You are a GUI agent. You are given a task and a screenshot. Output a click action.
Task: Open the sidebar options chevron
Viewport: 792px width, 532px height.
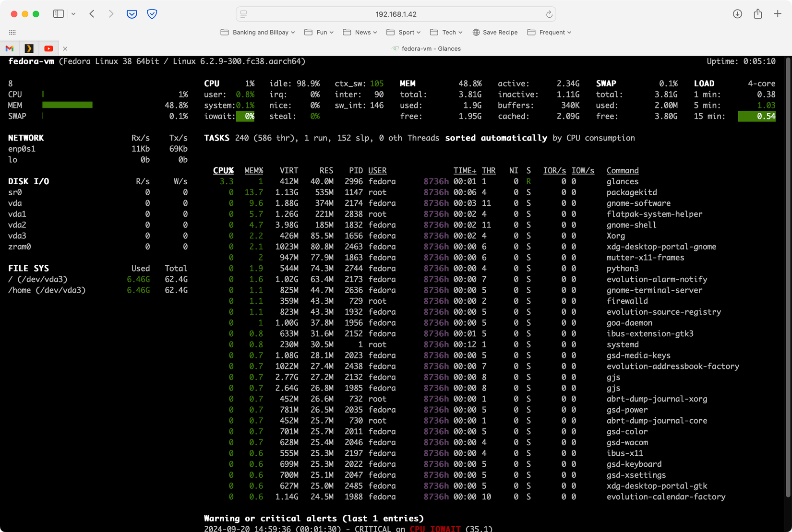pos(73,14)
